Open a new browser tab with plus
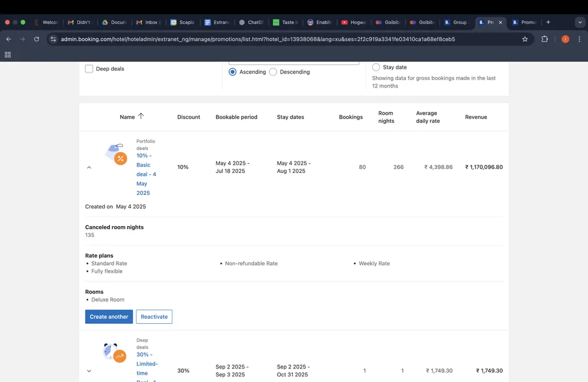The image size is (588, 382). pos(548,22)
